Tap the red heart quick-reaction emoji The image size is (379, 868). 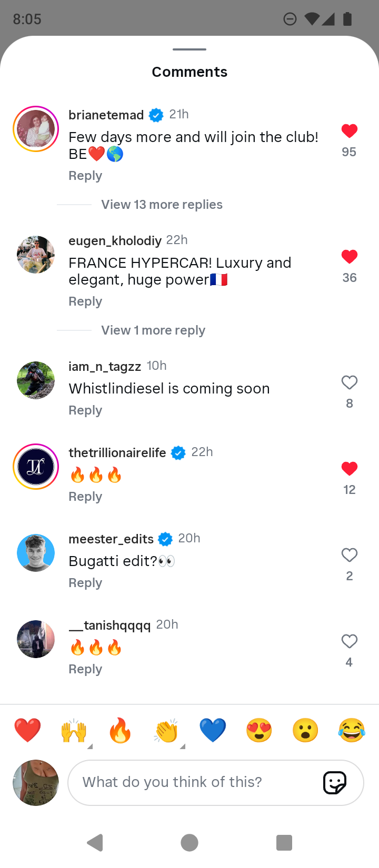click(x=27, y=730)
